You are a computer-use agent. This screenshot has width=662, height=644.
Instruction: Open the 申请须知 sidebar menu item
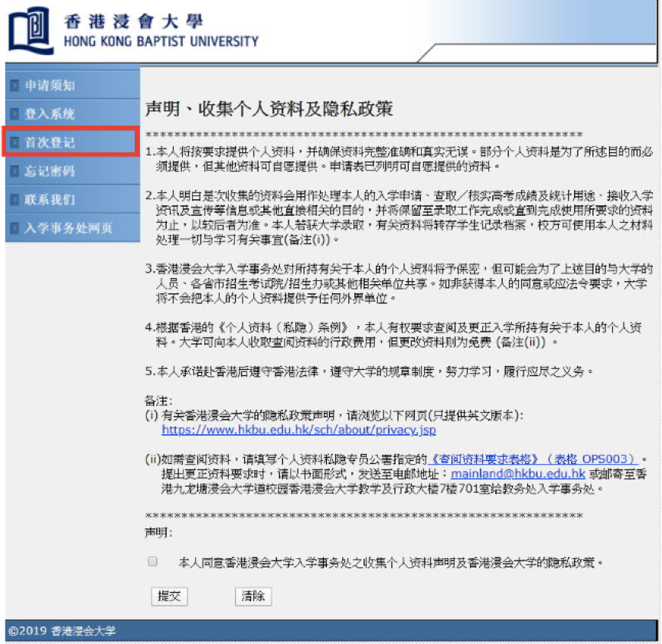coord(50,86)
